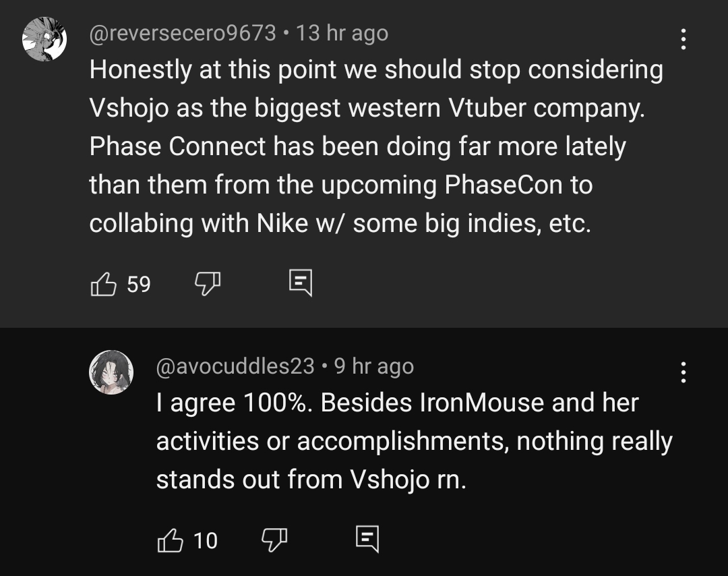Open the three-dot menu on @avocuddles23's reply
728x576 pixels.
[684, 372]
